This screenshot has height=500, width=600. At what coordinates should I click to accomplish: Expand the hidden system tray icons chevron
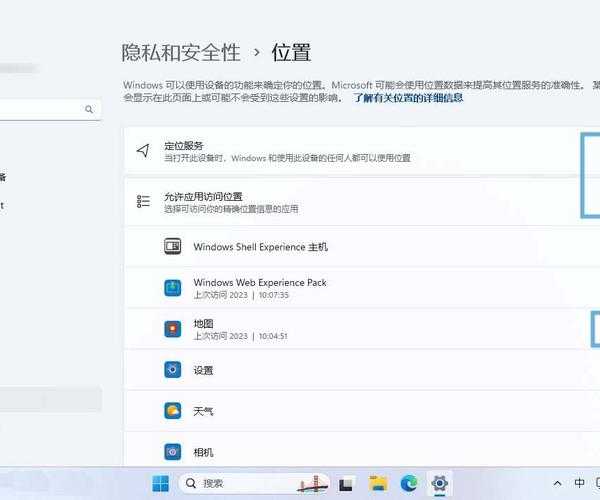point(557,484)
